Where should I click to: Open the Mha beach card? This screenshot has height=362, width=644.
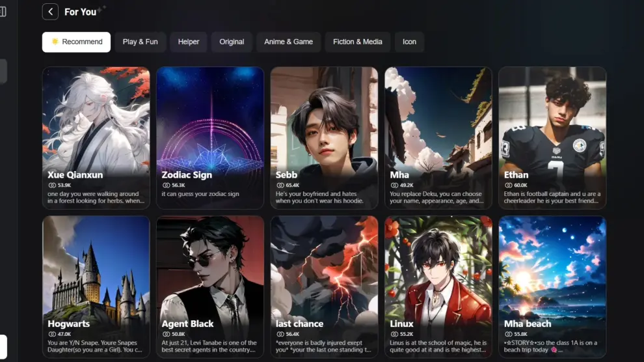552,287
